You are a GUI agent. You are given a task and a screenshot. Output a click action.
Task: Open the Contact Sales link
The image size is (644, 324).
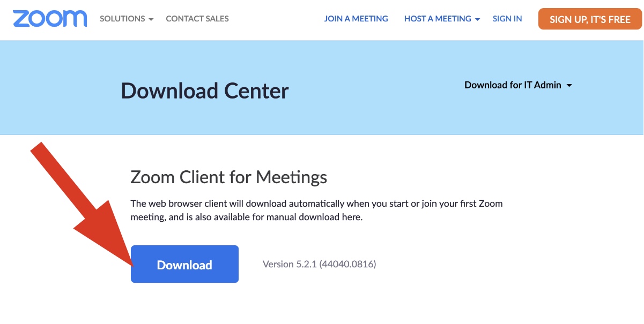click(197, 19)
